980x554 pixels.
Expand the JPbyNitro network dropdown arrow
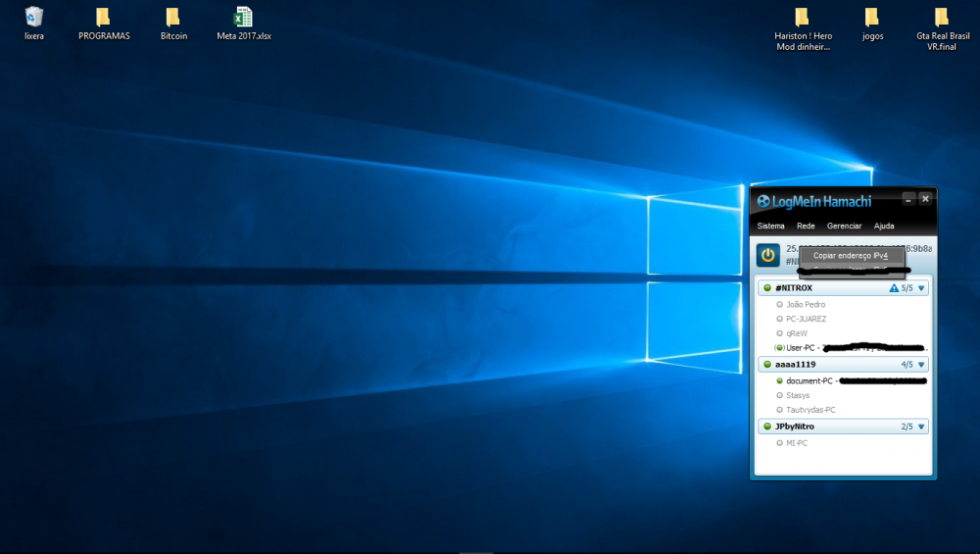click(921, 427)
